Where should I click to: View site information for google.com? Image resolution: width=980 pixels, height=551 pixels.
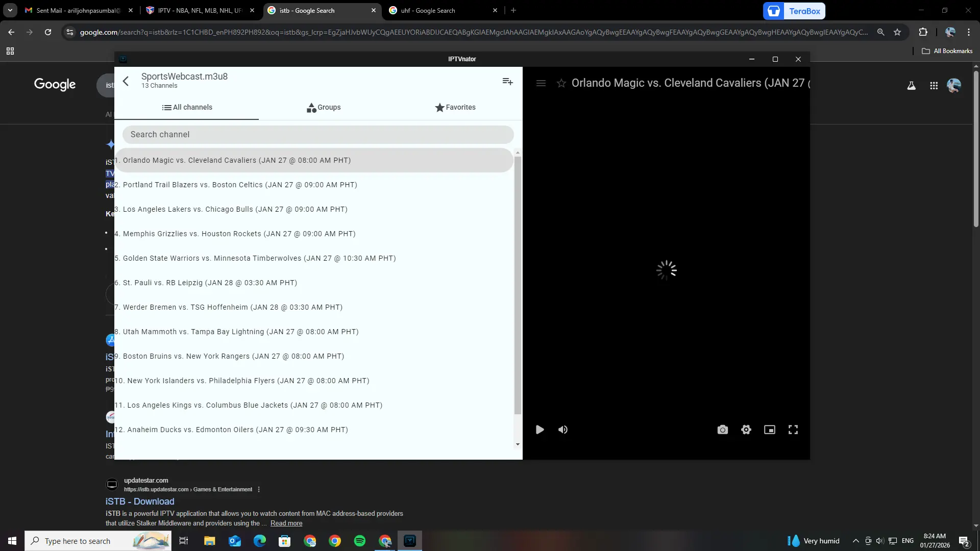click(x=70, y=32)
